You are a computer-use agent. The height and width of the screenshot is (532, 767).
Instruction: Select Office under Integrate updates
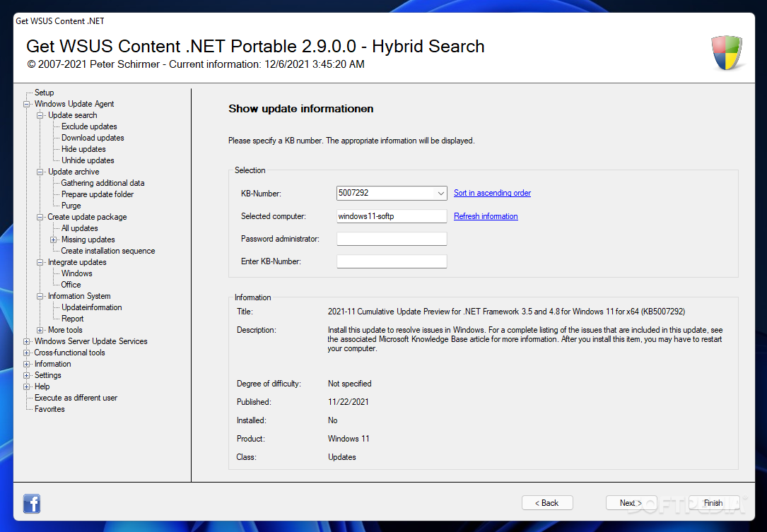click(x=71, y=285)
